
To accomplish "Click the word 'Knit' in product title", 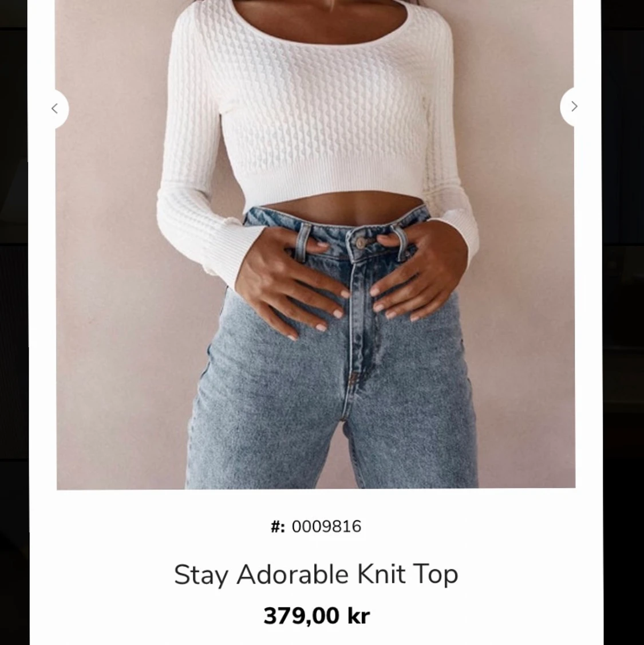I will 381,573.
